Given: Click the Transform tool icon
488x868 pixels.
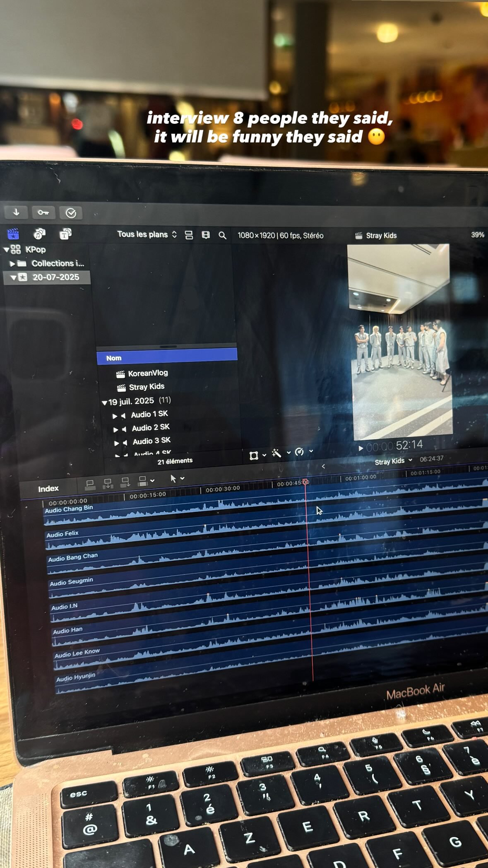Looking at the screenshot, I should tap(254, 456).
